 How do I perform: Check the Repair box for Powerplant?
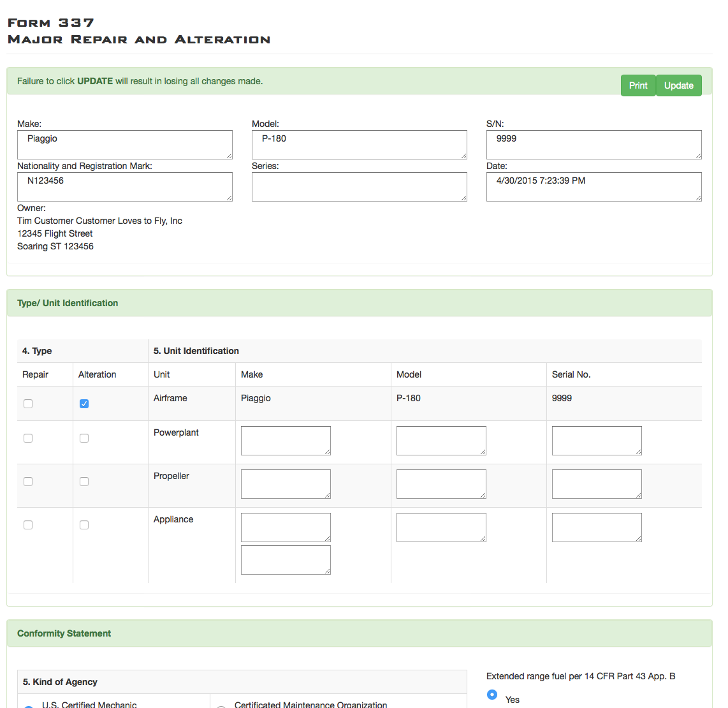tap(28, 438)
